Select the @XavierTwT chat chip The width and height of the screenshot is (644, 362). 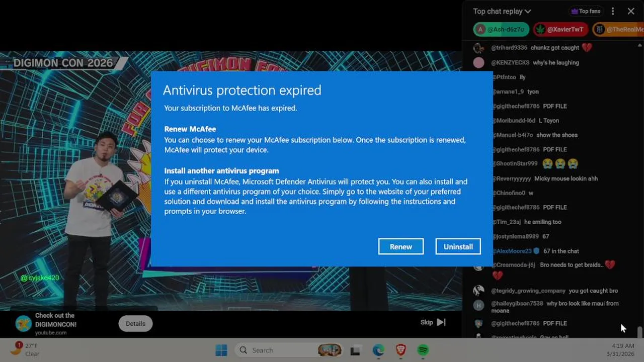[560, 29]
